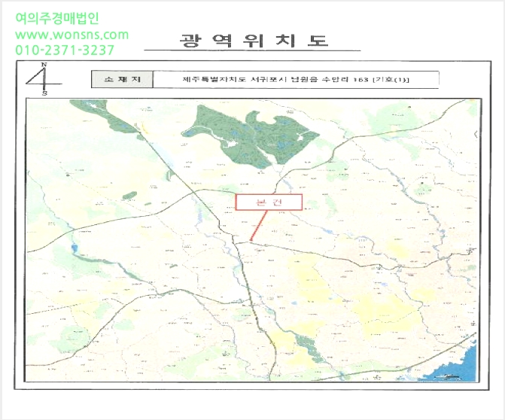Click the 광역위치도 document title
Viewport: 505px width, 420px height.
click(x=254, y=41)
